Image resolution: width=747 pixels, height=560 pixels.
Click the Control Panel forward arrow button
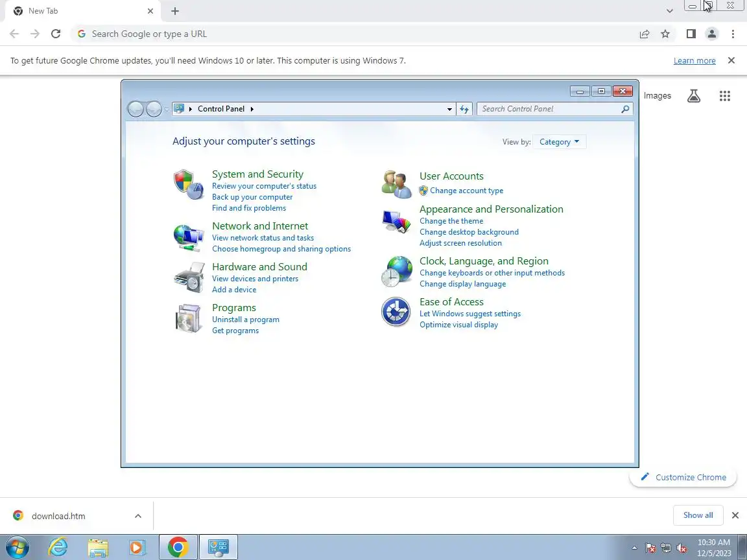(x=154, y=109)
